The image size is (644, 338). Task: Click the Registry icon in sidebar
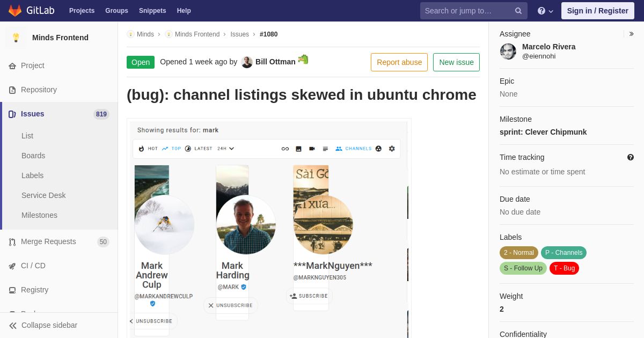pyautogui.click(x=12, y=290)
